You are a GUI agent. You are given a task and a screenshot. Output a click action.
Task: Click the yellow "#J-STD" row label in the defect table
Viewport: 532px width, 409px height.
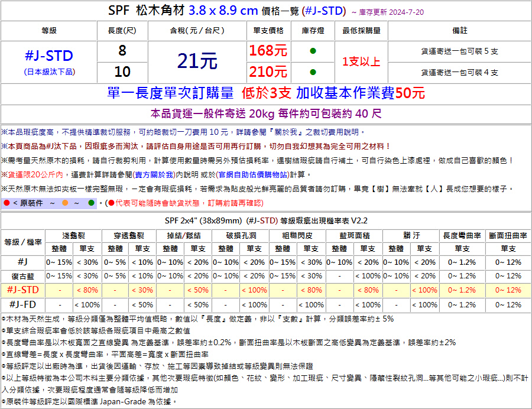pyautogui.click(x=22, y=290)
